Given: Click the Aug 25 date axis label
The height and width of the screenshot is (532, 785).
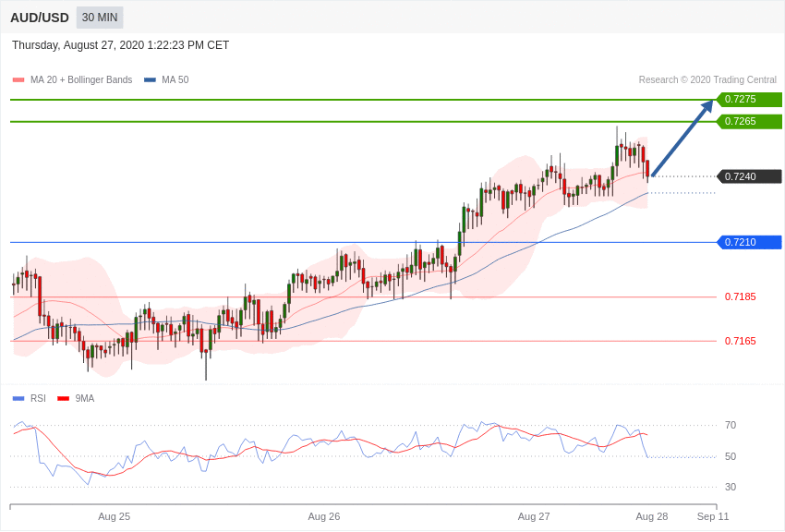Looking at the screenshot, I should click(115, 516).
